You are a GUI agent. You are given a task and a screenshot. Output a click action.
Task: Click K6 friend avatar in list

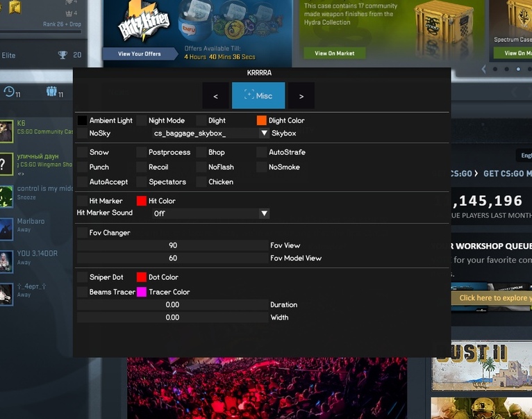6,130
